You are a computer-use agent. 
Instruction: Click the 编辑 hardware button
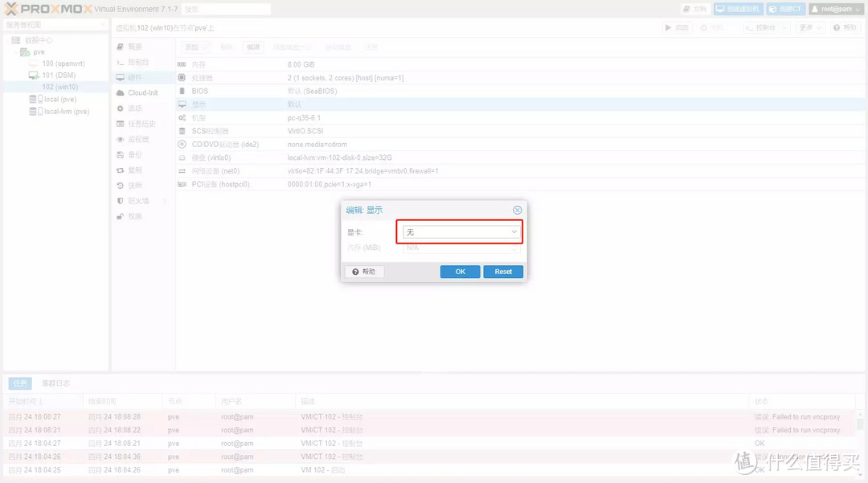[253, 47]
